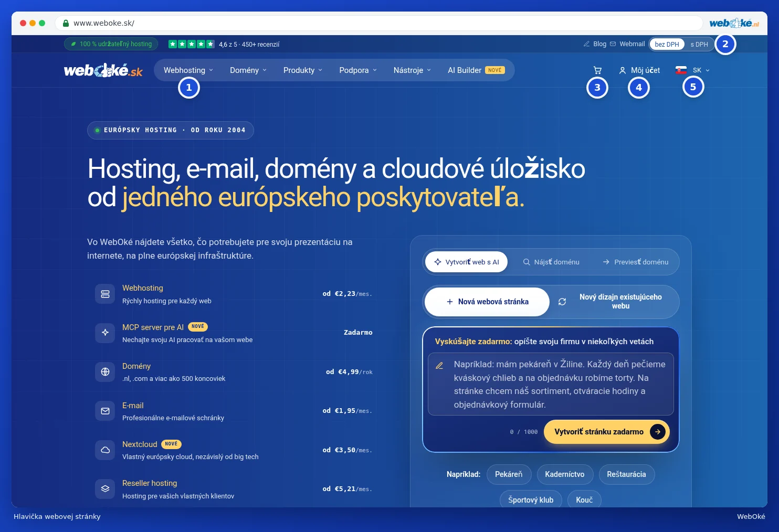The width and height of the screenshot is (779, 532).
Task: Click the E-mail envelope icon
Action: tap(105, 411)
